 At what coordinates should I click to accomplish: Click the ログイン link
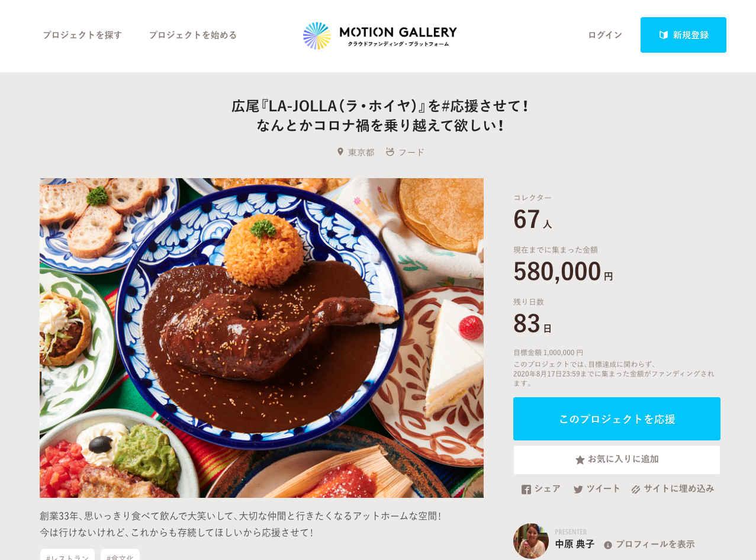click(x=605, y=35)
